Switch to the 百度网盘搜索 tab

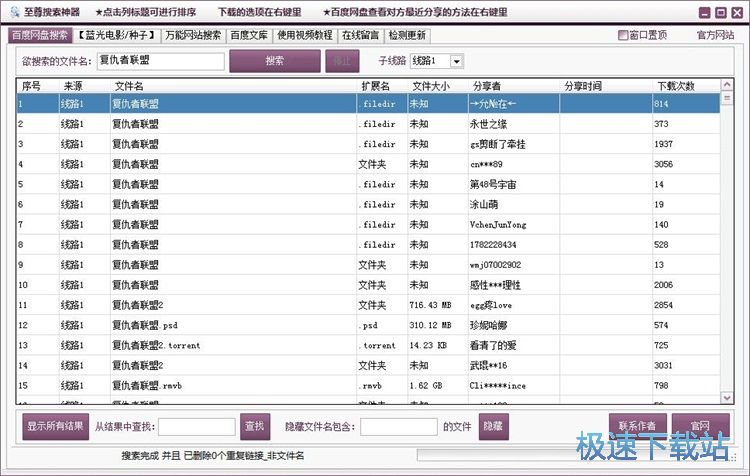pos(40,35)
